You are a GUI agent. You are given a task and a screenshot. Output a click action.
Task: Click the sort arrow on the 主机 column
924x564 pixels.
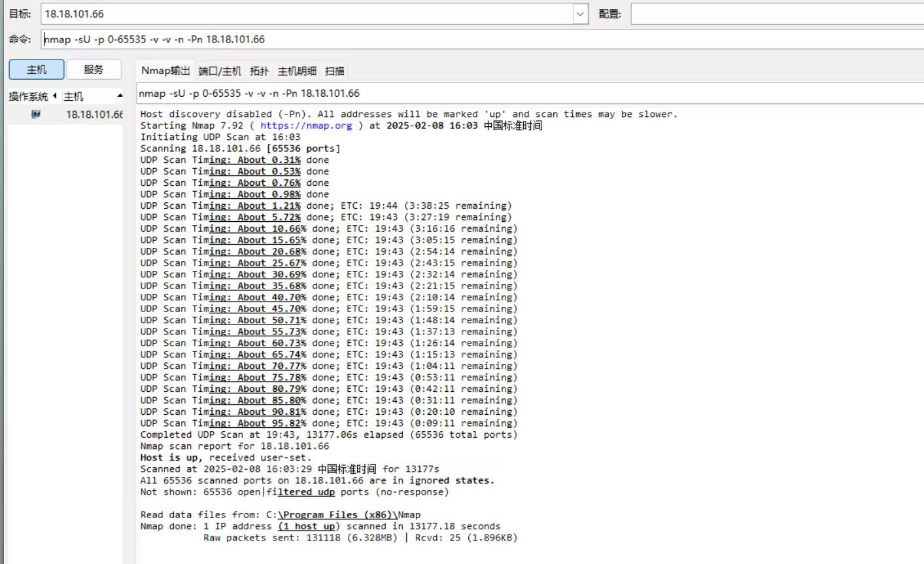120,96
